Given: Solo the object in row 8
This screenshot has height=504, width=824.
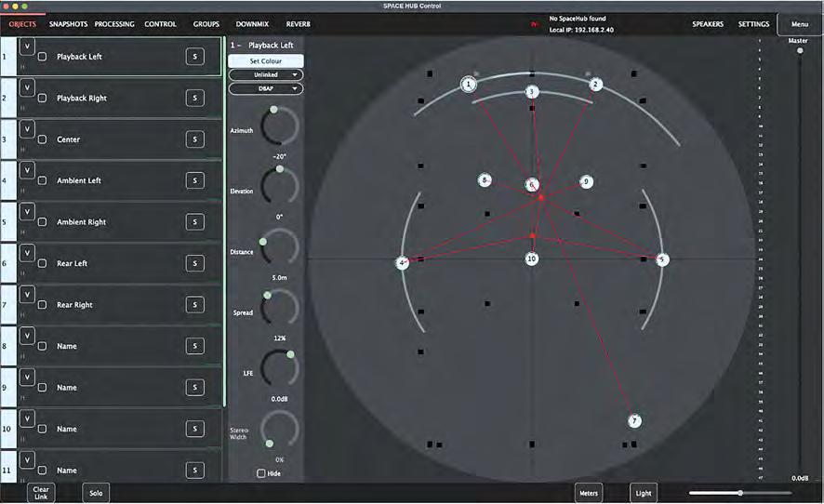Looking at the screenshot, I should pos(195,346).
